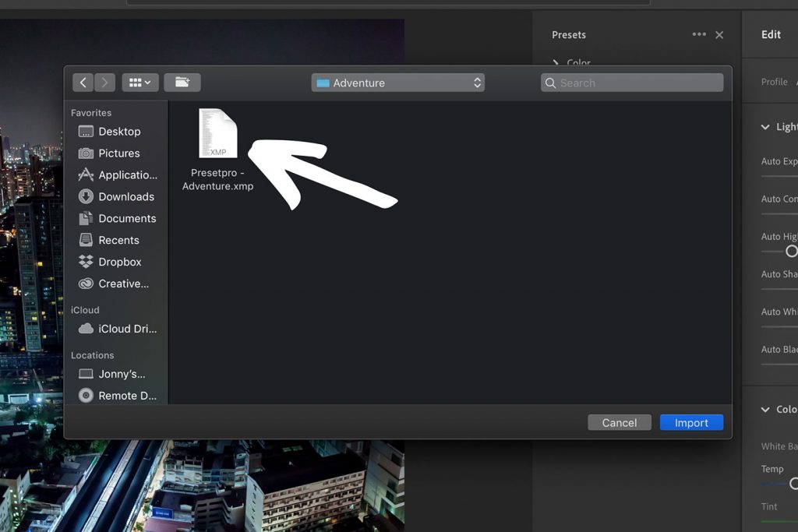Click the Import button
The height and width of the screenshot is (532, 798).
[691, 422]
